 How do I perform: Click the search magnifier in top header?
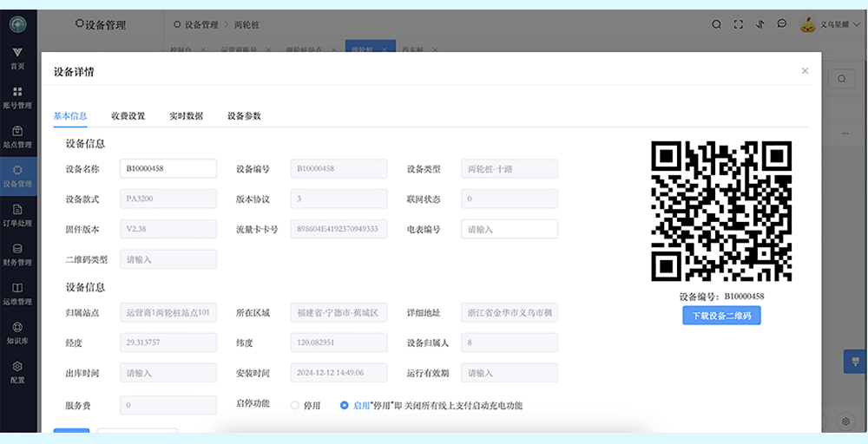coord(716,24)
